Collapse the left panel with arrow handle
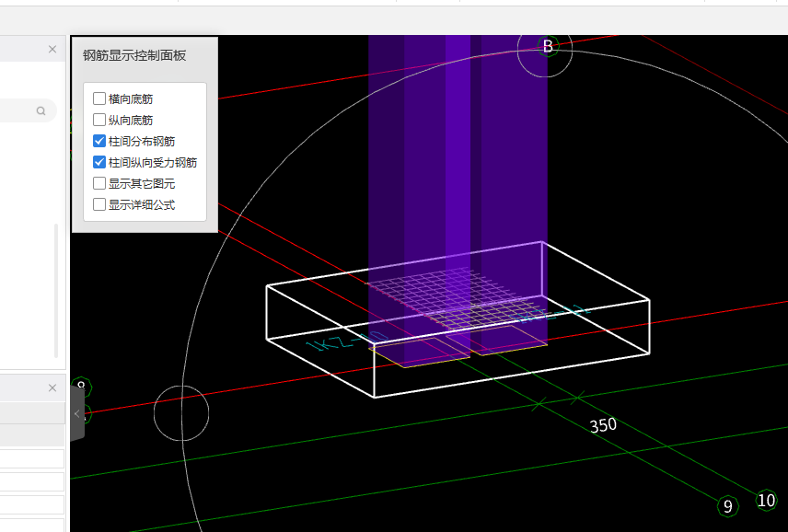788x532 pixels. point(77,413)
